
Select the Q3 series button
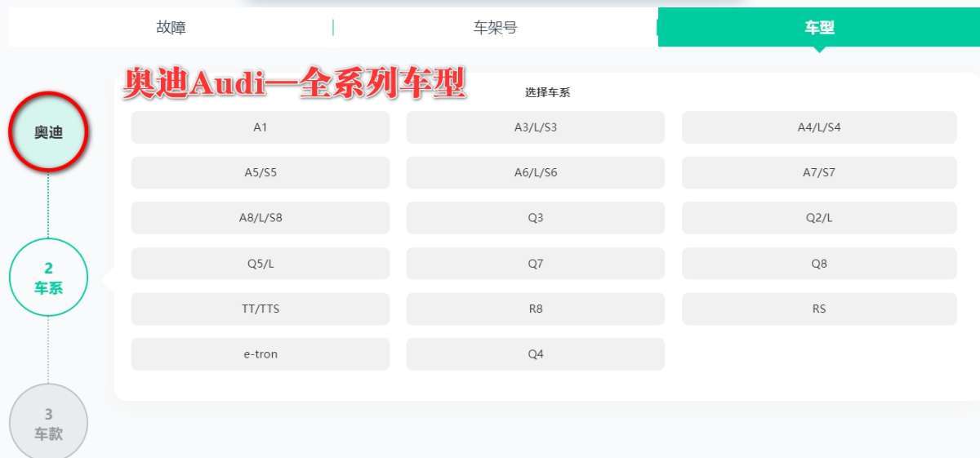point(536,218)
